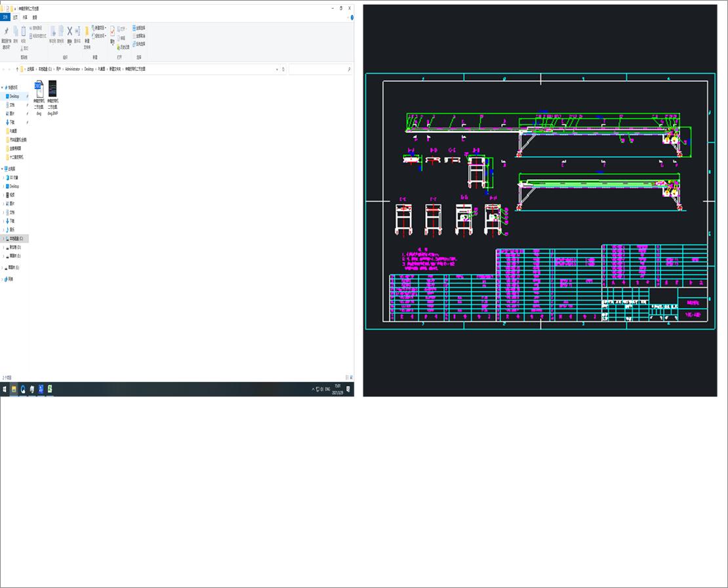Switch to the details view icon in status bar
The width and height of the screenshot is (728, 588).
click(x=348, y=378)
